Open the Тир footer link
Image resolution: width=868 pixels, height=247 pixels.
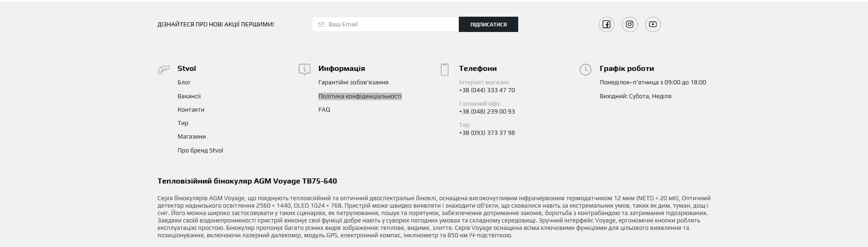[x=183, y=123]
